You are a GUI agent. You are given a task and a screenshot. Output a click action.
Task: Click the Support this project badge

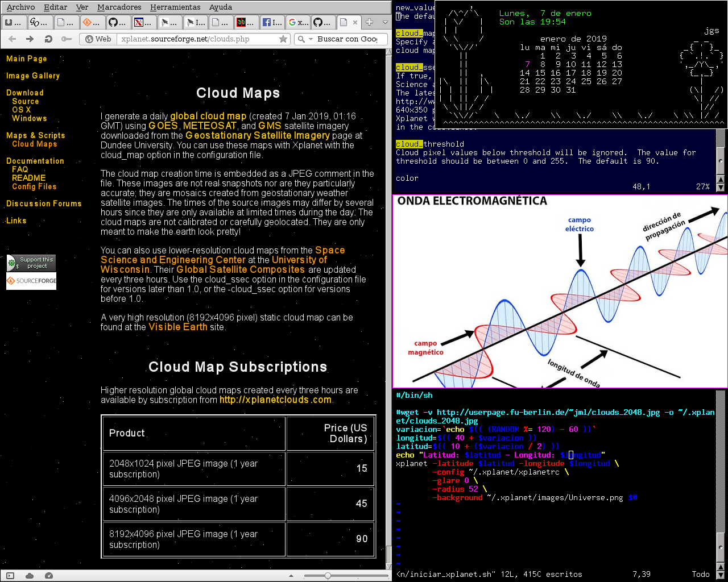tap(31, 263)
